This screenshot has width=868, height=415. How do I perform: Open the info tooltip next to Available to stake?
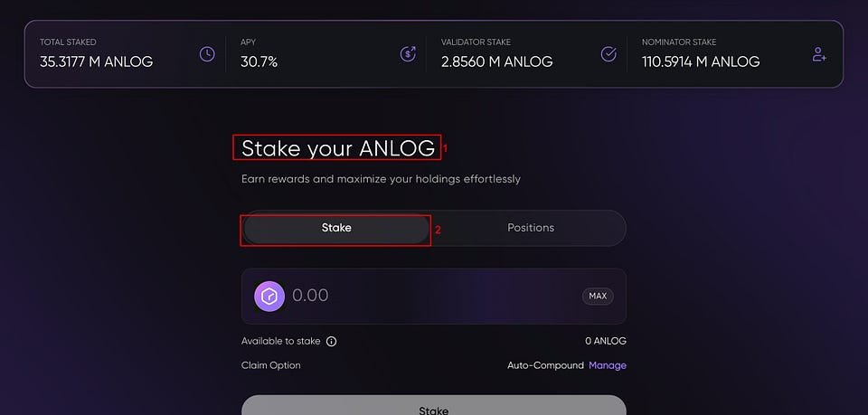(332, 342)
